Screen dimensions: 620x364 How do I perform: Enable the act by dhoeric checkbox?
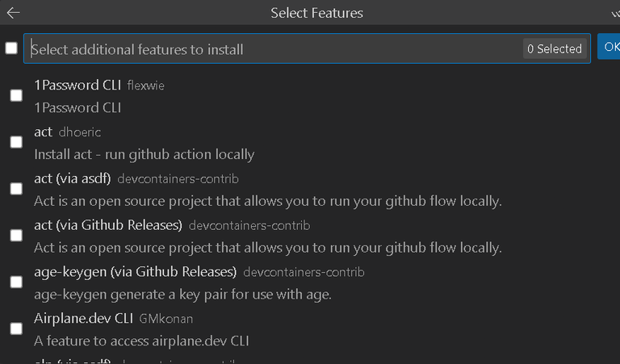16,142
